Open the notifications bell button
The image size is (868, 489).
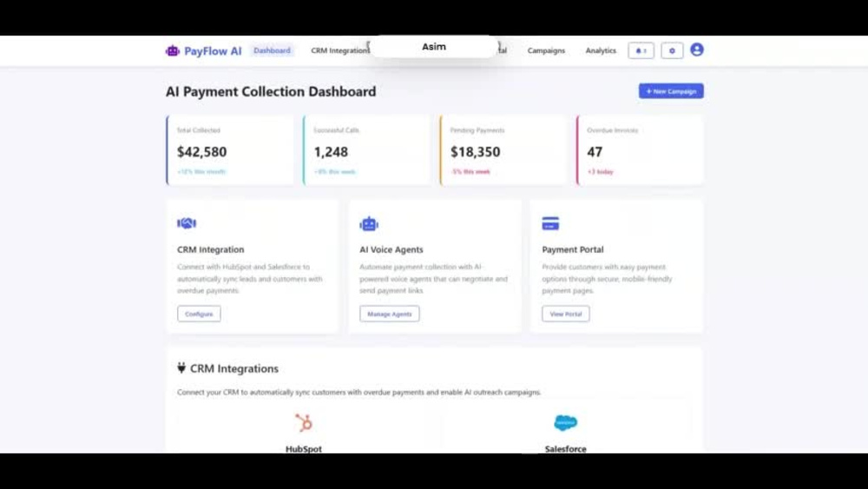[641, 50]
